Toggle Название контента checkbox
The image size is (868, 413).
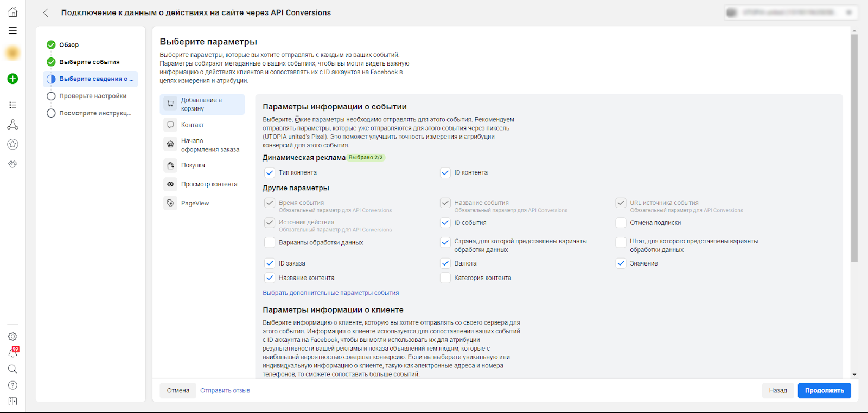coord(270,278)
